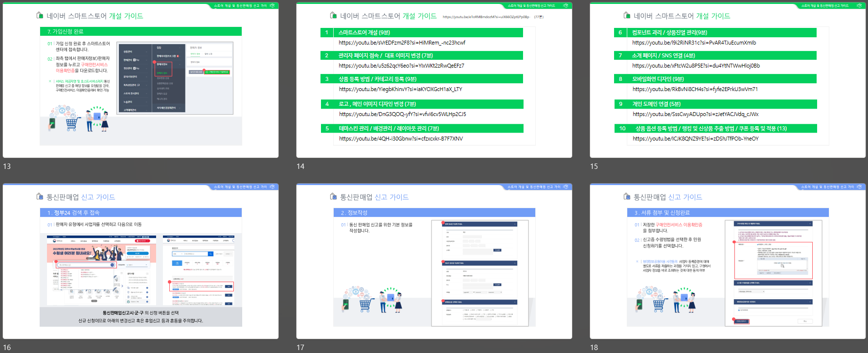Screen dimensions: 868x353
Task: Select slide number label 17
Action: pos(300,348)
